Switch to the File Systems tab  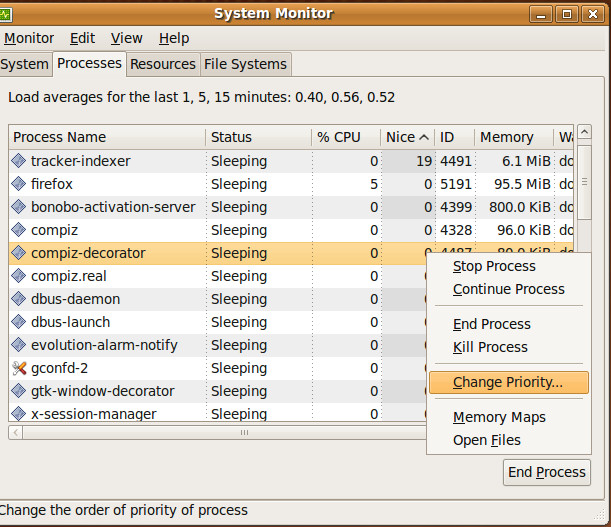point(245,64)
